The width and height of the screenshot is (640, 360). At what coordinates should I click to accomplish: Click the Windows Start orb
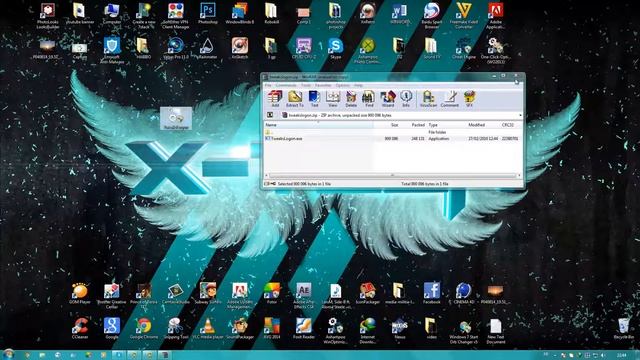point(8,354)
